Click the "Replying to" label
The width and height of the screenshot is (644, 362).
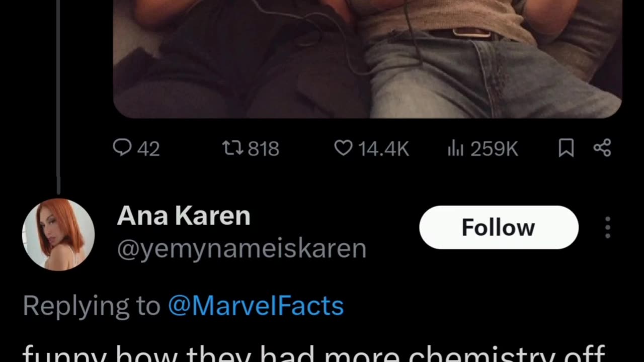[x=92, y=306]
